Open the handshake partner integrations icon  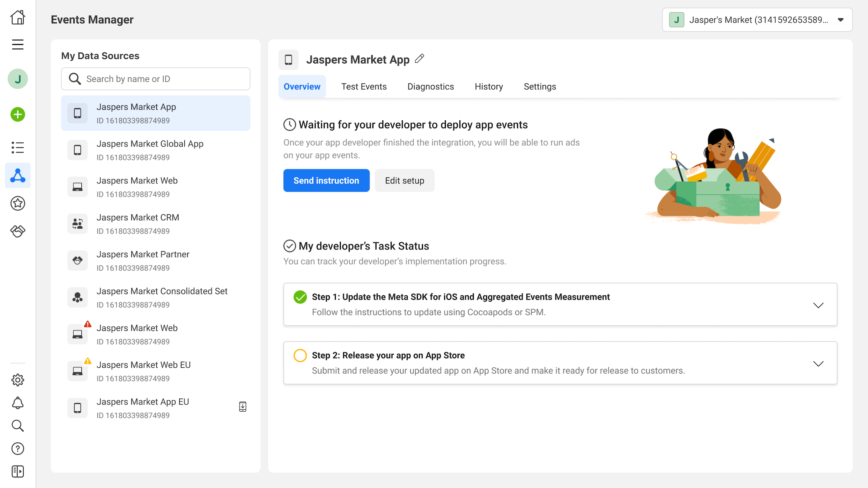pos(18,231)
